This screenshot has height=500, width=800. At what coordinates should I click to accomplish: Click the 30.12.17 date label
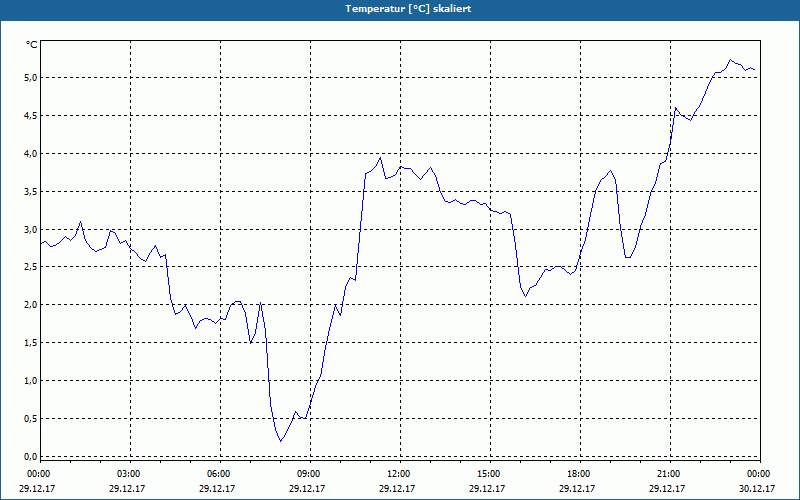tap(757, 488)
